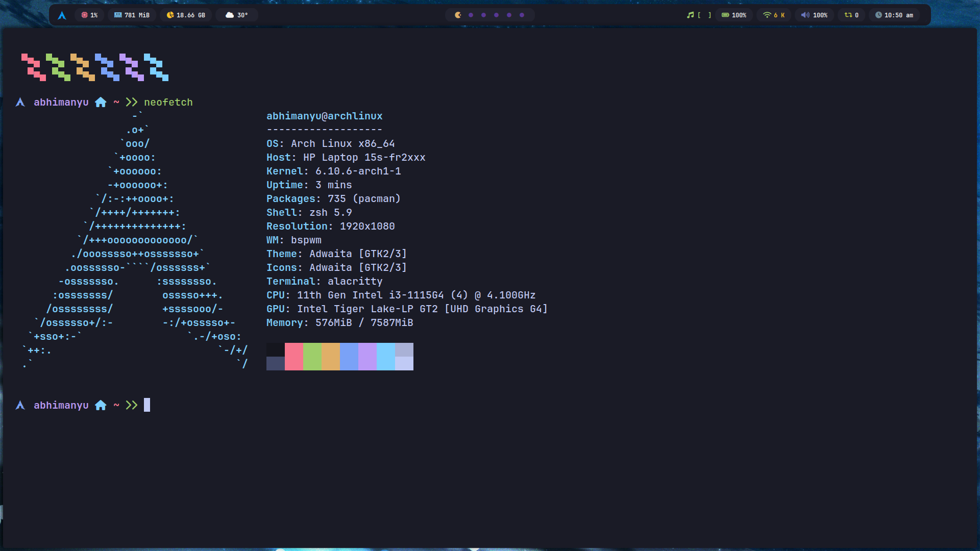Click the battery 100% indicator
This screenshot has height=551, width=980.
[733, 15]
